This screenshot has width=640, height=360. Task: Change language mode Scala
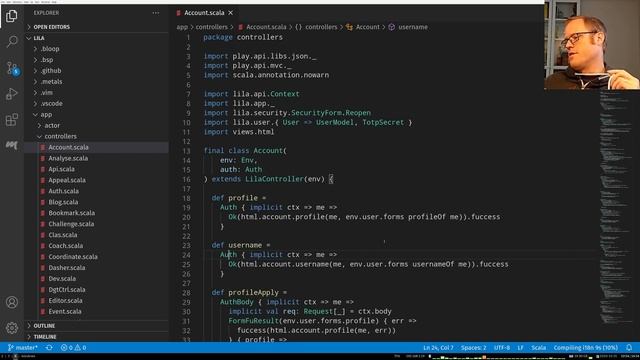(538, 348)
